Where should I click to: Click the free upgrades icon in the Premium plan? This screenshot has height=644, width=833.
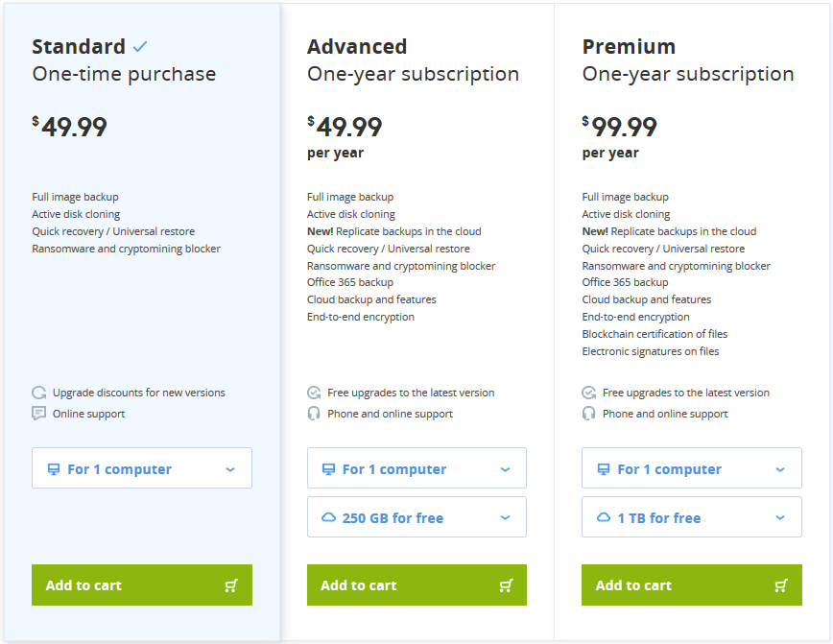pos(588,393)
